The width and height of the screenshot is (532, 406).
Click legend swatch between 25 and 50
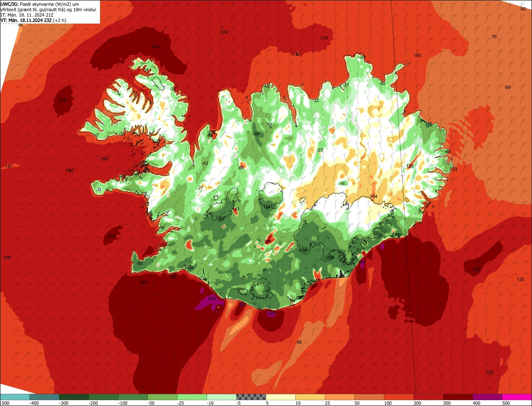340,397
